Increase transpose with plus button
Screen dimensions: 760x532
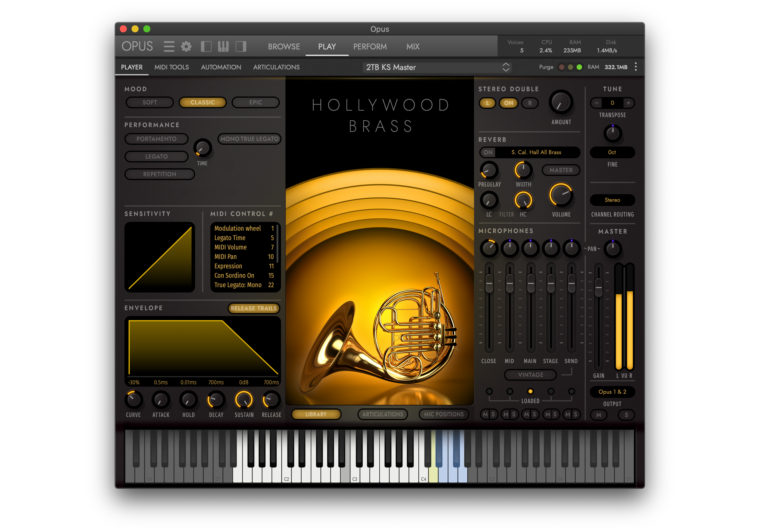click(628, 103)
